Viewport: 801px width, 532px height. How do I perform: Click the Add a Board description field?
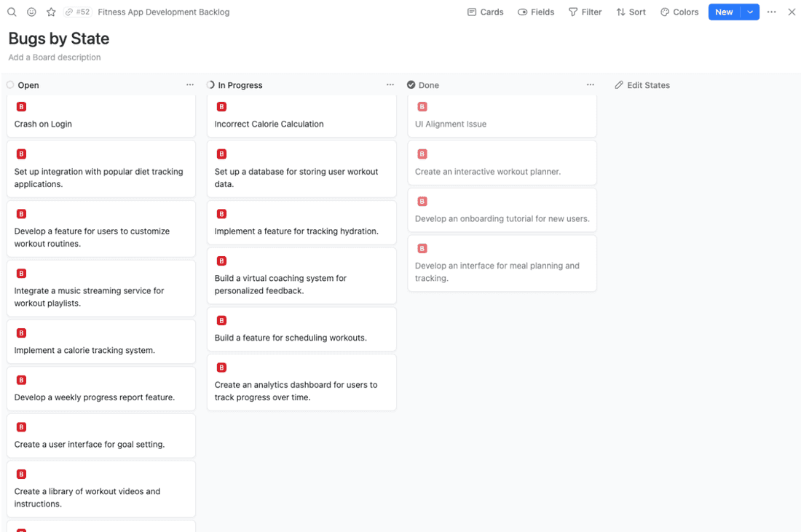55,57
